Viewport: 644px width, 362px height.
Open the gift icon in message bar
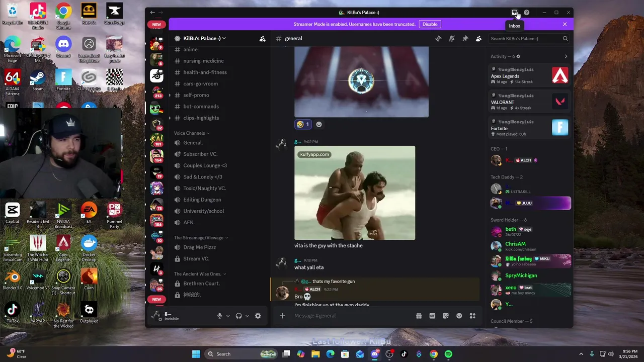419,316
